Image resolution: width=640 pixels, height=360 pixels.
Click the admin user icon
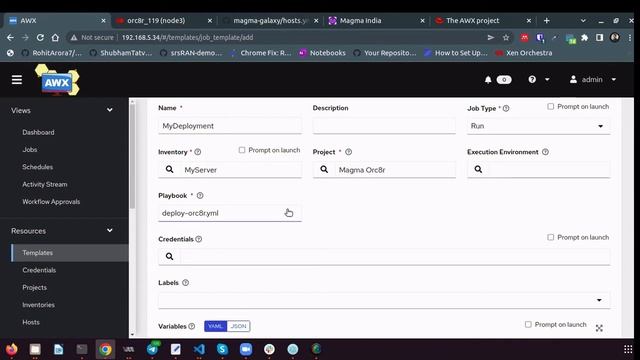pos(573,80)
